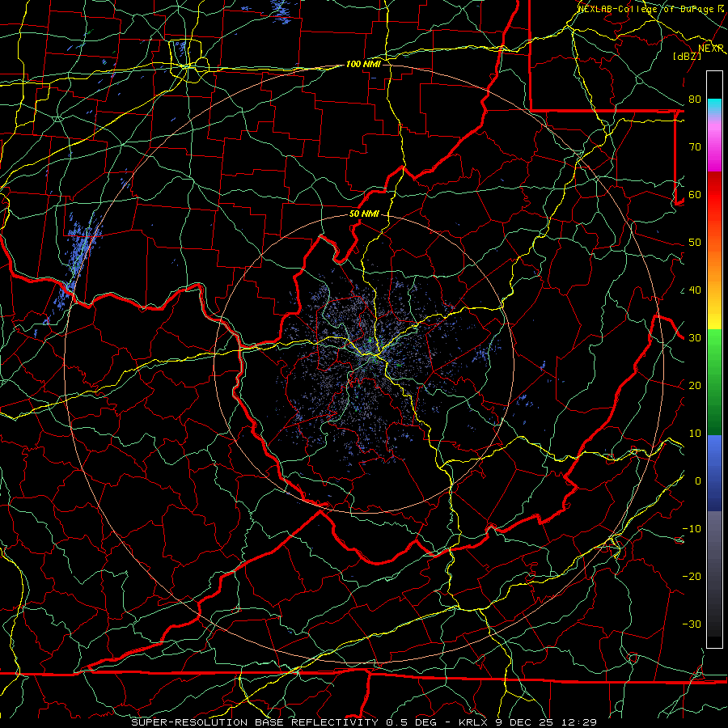Click the "0.5 DEG" elevation angle text
This screenshot has width=728, height=728.
[x=411, y=722]
